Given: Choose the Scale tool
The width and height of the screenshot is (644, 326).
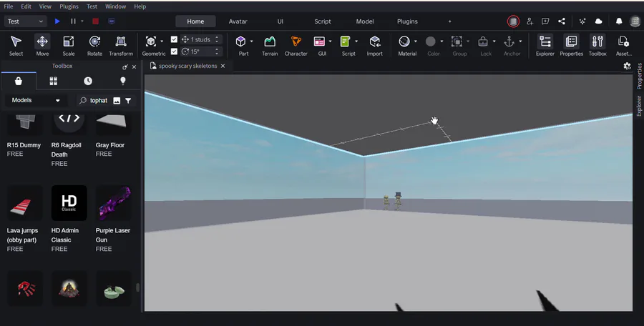Looking at the screenshot, I should pyautogui.click(x=69, y=45).
